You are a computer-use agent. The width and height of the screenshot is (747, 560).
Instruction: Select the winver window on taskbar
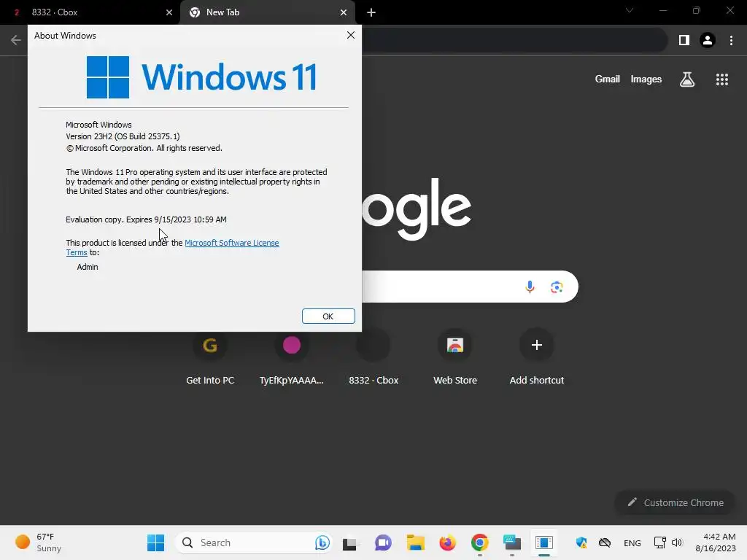(x=544, y=542)
